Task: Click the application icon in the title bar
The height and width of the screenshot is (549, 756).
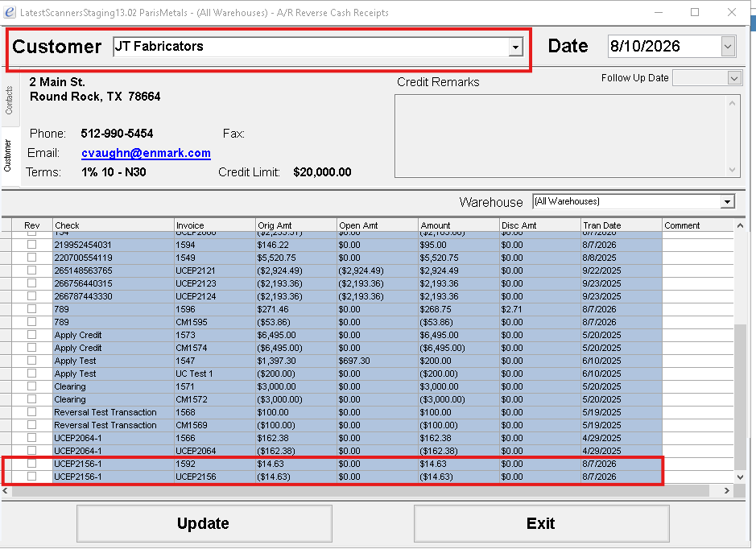Action: pyautogui.click(x=10, y=11)
